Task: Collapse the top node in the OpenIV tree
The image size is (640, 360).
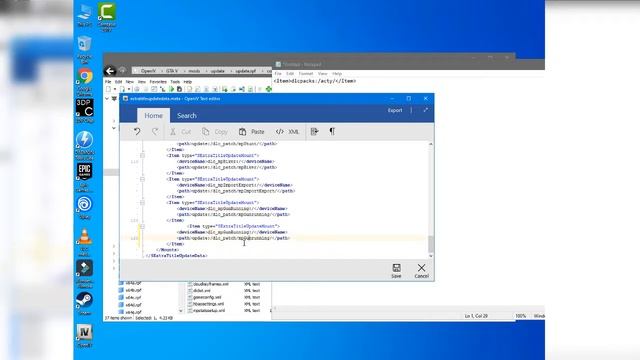Action: click(x=107, y=99)
